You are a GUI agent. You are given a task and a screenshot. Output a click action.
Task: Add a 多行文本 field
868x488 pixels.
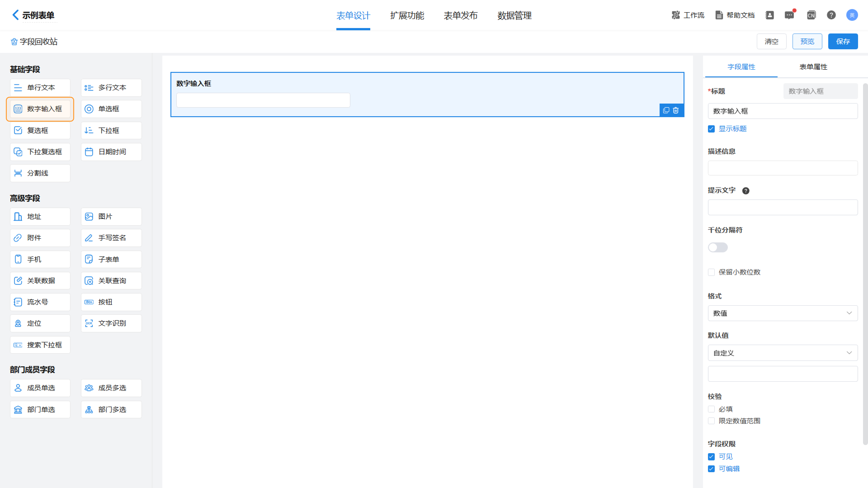tap(111, 88)
